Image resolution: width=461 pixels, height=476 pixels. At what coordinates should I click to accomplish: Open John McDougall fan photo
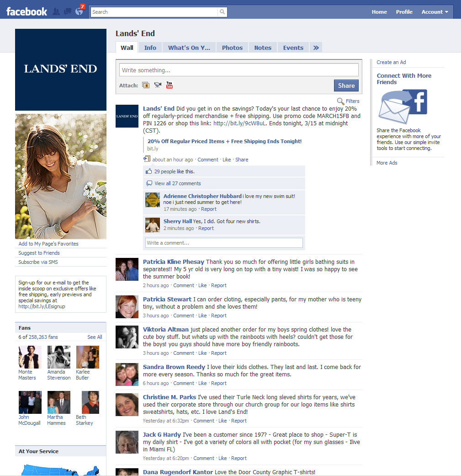pyautogui.click(x=30, y=402)
